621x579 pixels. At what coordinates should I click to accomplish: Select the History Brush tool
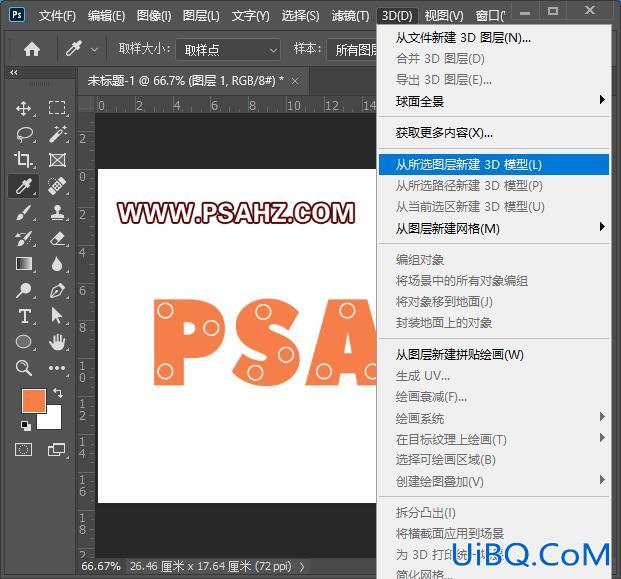(24, 238)
